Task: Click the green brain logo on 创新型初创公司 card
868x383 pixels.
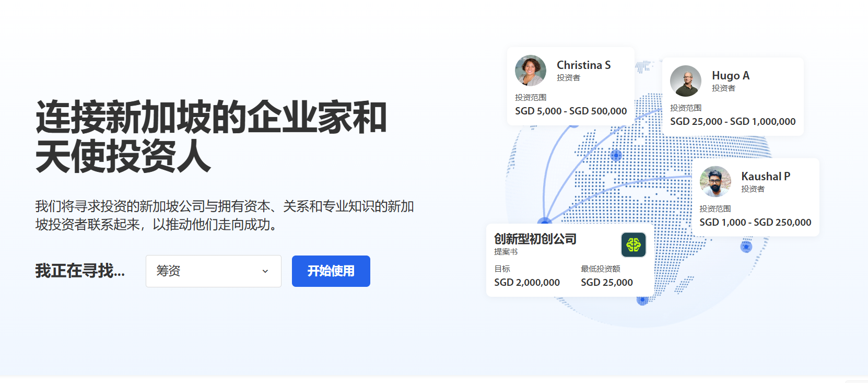Action: 633,245
